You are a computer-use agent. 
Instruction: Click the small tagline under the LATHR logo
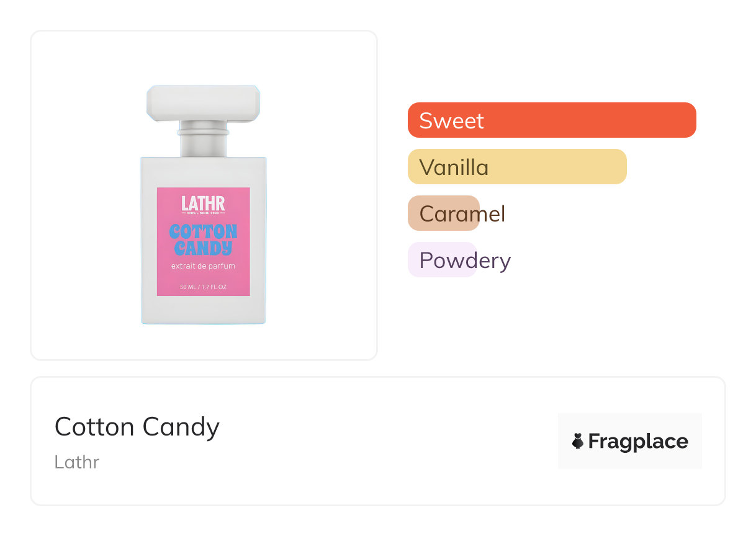pyautogui.click(x=203, y=213)
